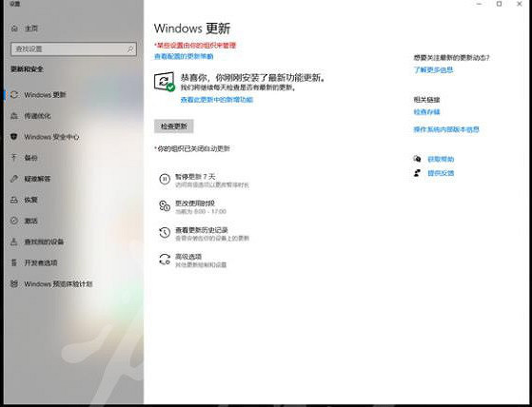Click the red organization-managed notice text
The width and height of the screenshot is (532, 407).
[x=195, y=45]
